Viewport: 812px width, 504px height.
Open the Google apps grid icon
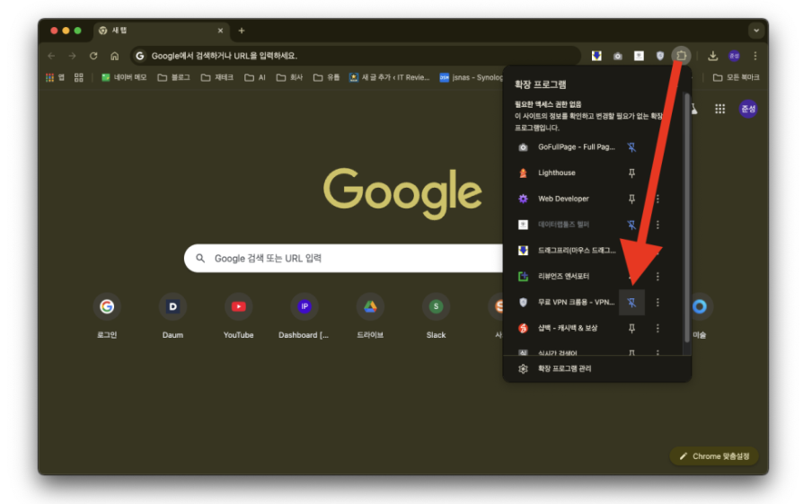(719, 109)
